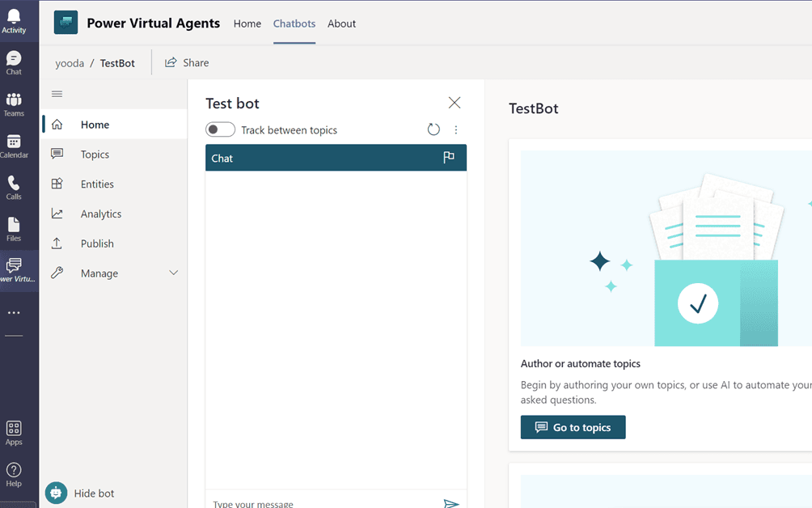Image resolution: width=812 pixels, height=508 pixels.
Task: Open Calendar in the Teams sidebar
Action: point(14,146)
